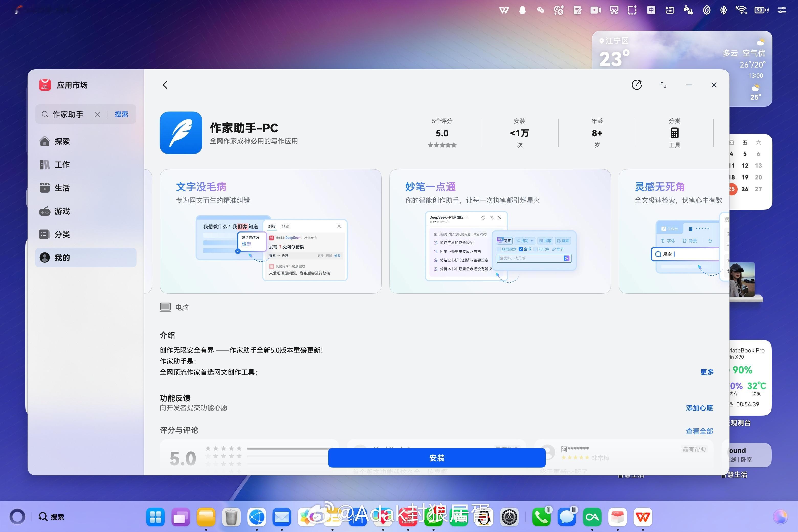Open WeChat from the top status bar
The image size is (798, 532).
(x=541, y=10)
